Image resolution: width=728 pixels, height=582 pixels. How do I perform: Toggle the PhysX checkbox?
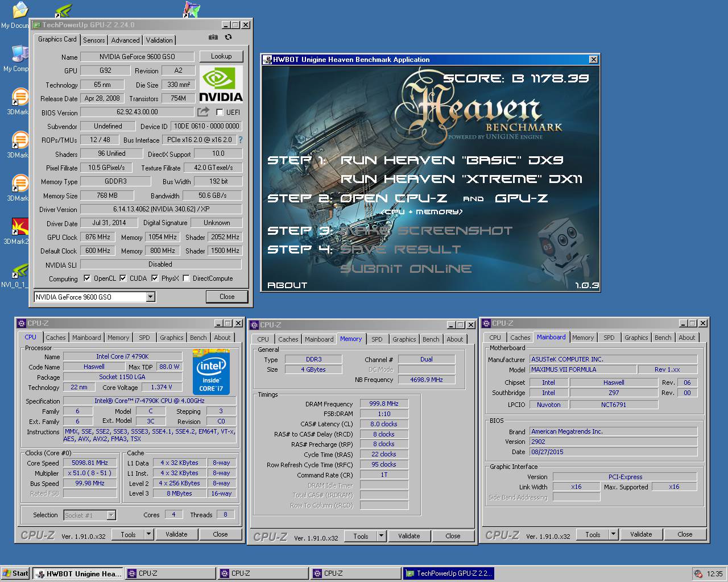coord(155,278)
